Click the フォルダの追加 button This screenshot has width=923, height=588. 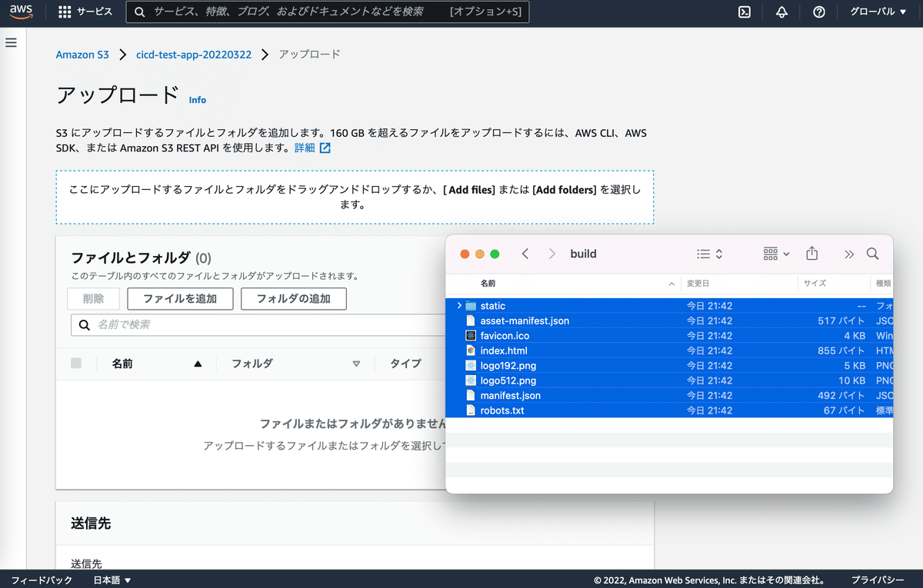pyautogui.click(x=293, y=299)
